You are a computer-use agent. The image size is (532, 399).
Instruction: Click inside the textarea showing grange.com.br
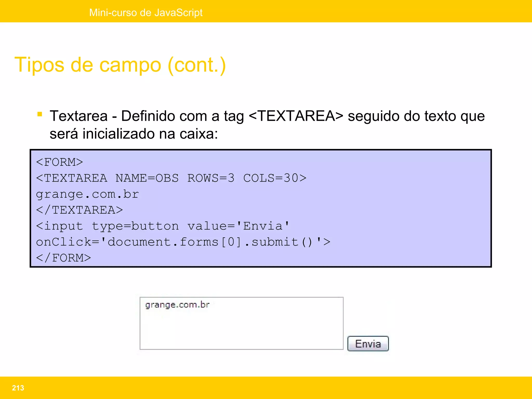tap(242, 323)
